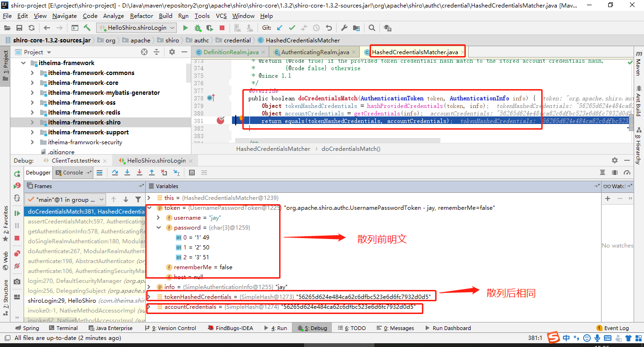Click Step Over debugger icon

click(x=115, y=173)
